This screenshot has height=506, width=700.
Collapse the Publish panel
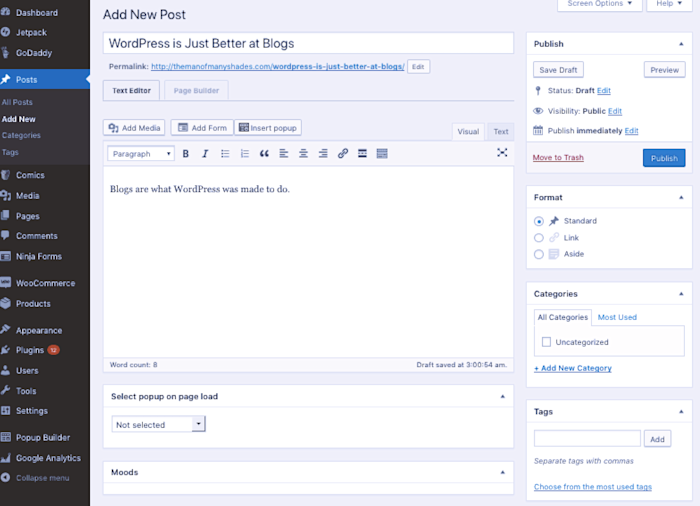pyautogui.click(x=681, y=44)
